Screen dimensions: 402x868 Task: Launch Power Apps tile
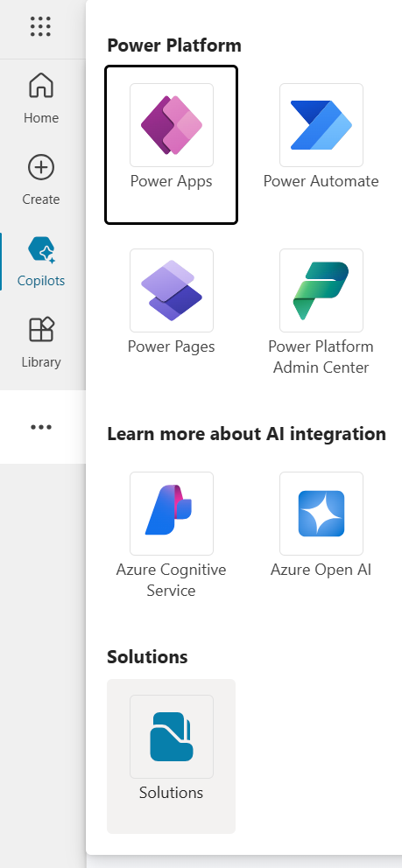click(171, 145)
